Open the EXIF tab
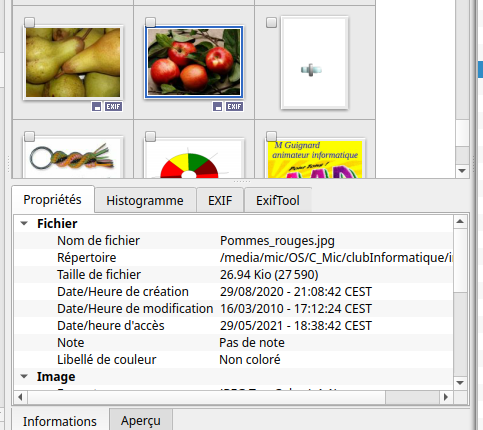The height and width of the screenshot is (430, 483). coord(220,201)
